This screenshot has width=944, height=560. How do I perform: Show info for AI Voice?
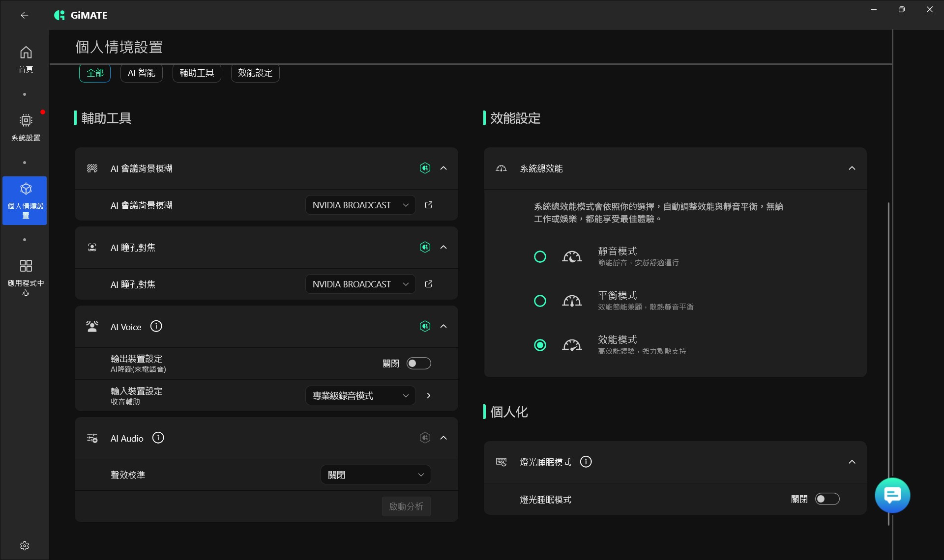click(156, 326)
